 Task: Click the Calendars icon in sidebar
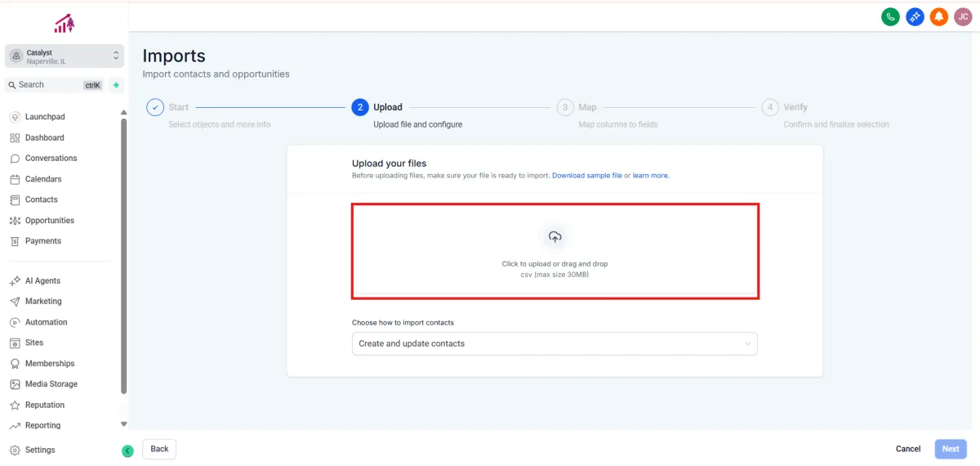[15, 179]
